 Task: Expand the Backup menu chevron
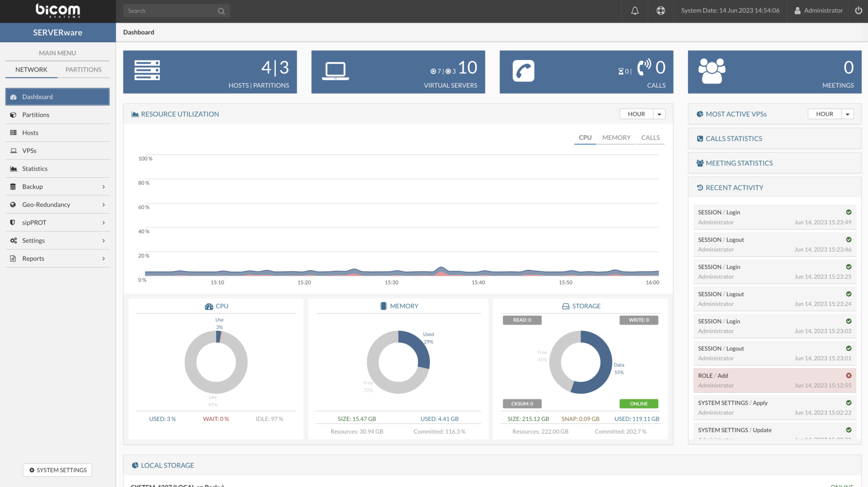coord(103,187)
